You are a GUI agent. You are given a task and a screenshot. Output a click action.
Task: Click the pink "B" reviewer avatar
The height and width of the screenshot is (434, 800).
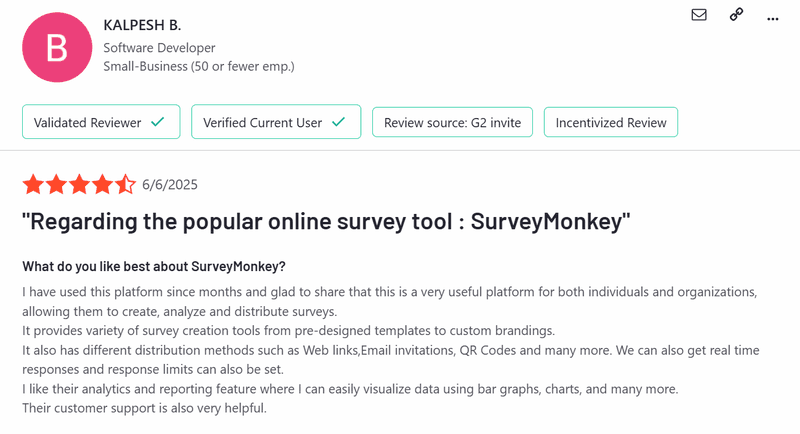(57, 47)
